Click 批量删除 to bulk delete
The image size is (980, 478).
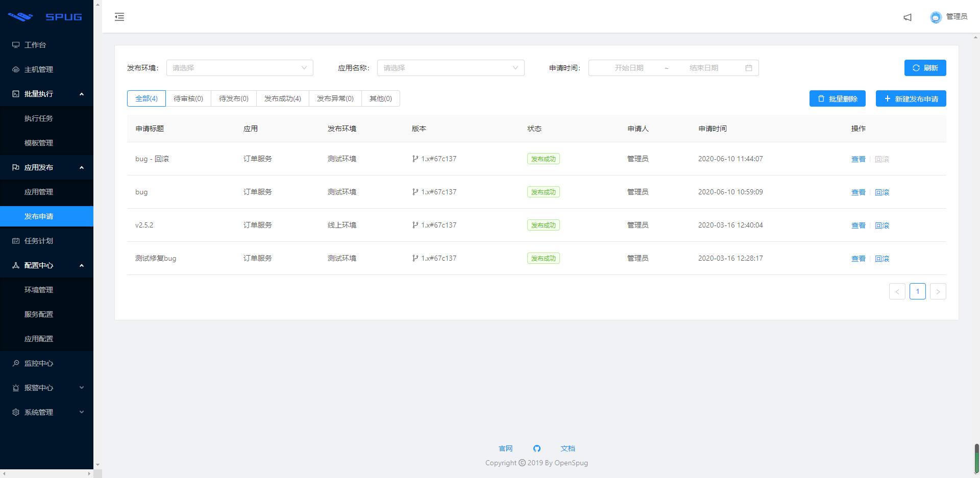point(837,98)
